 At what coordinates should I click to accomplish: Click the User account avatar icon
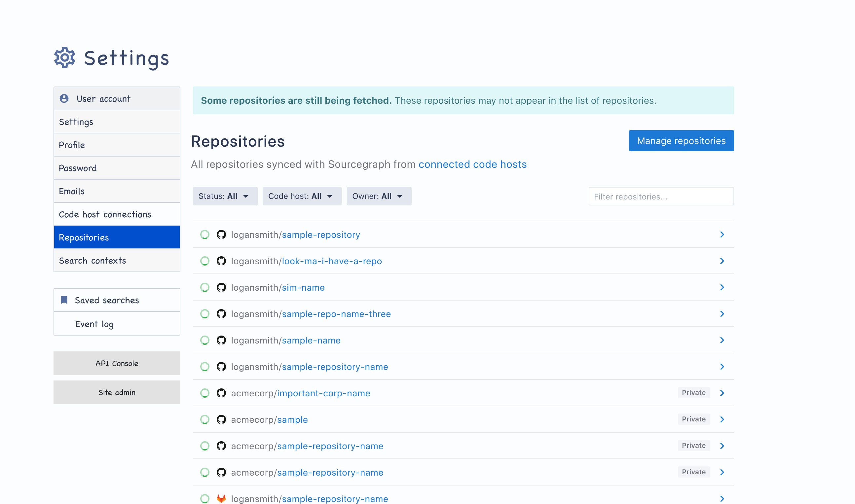click(x=64, y=98)
